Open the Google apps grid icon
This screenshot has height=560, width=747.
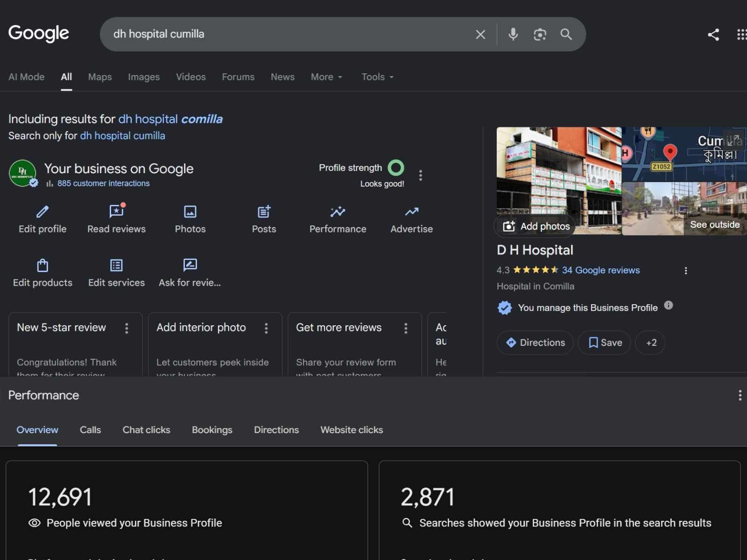[x=741, y=35]
